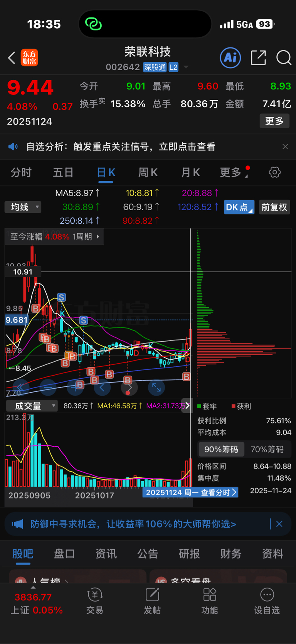Viewport: 296px width, 644px height.
Task: Tap MA5:8.97 moving average value
Action: 77,193
